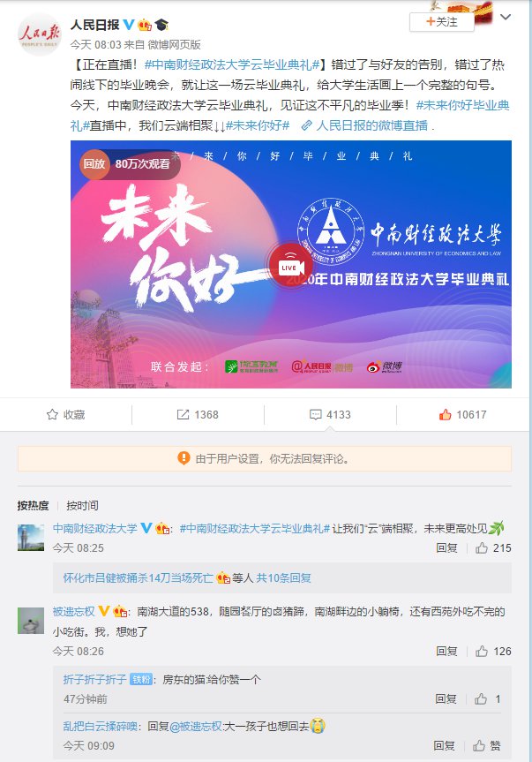532x762 pixels.
Task: Open the People's Daily profile avatar
Action: pos(40,35)
